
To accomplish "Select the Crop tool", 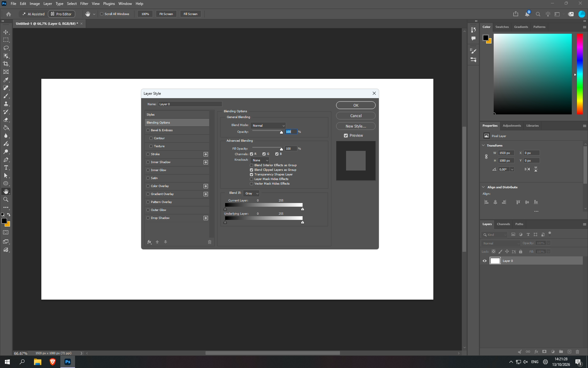I will (6, 64).
